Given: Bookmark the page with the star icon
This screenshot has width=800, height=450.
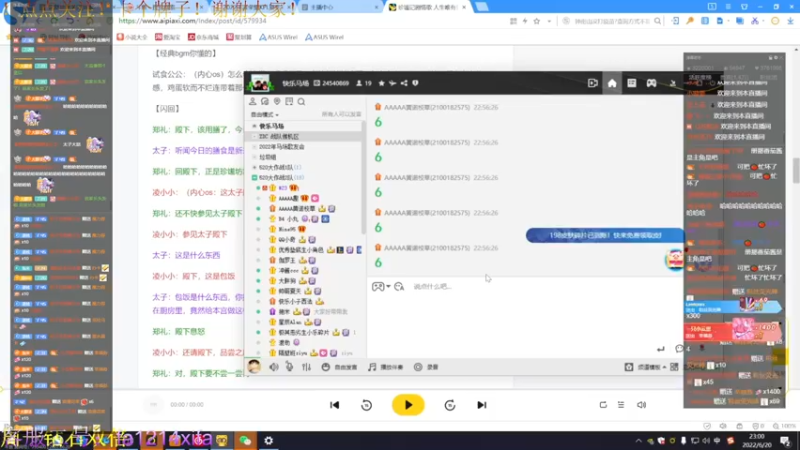Looking at the screenshot, I should (537, 21).
